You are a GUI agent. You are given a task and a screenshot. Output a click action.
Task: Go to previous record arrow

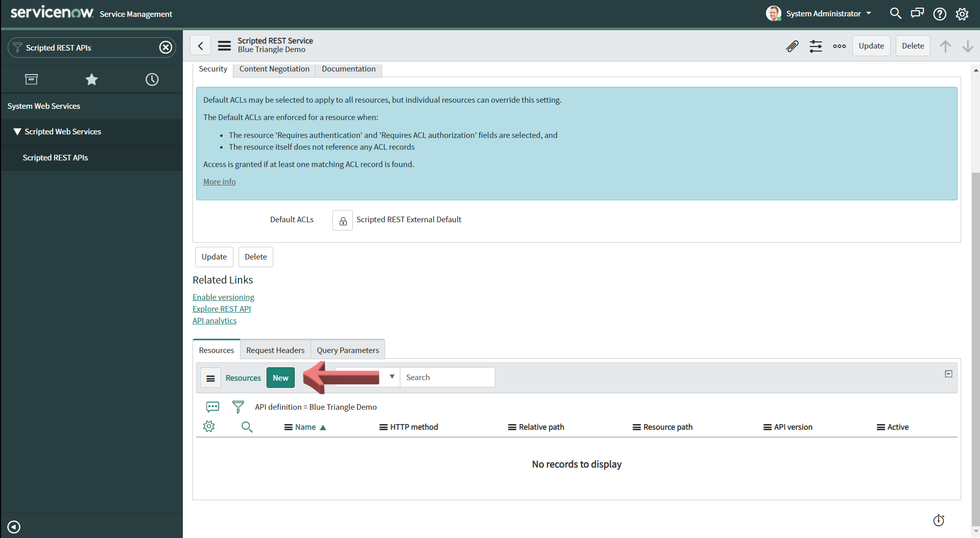pos(945,46)
